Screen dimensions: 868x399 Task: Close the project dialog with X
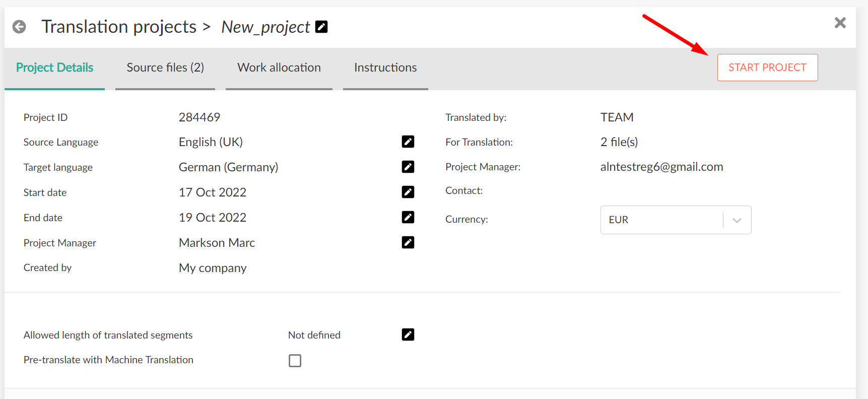[x=840, y=23]
